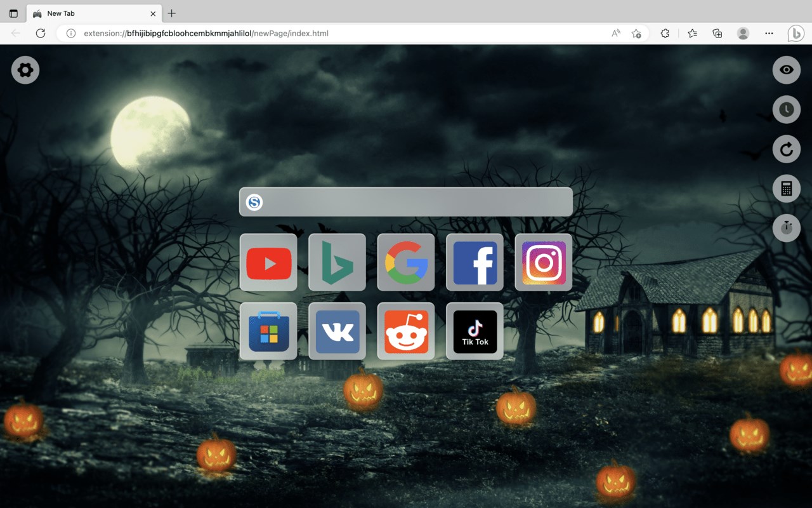Open the stopwatch timer widget
The width and height of the screenshot is (812, 508).
click(x=787, y=227)
